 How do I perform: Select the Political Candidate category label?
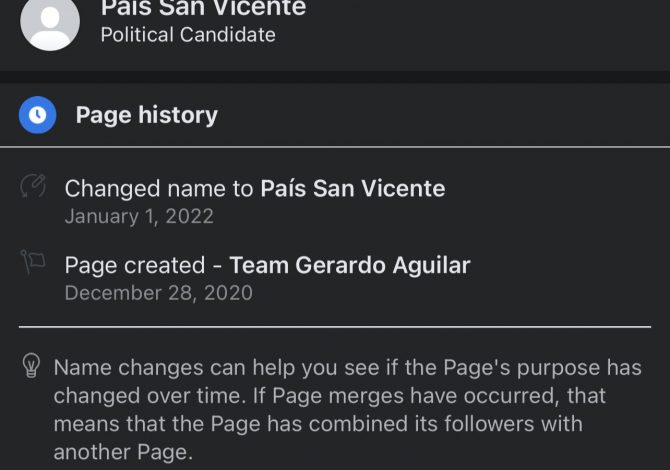188,35
